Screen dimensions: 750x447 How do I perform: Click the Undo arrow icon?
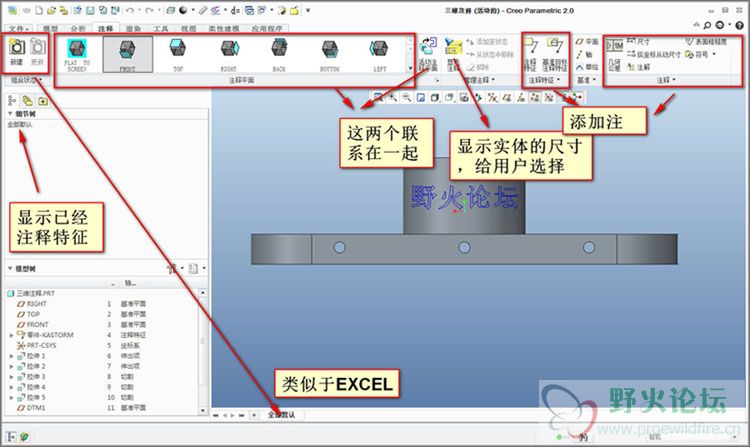pyautogui.click(x=130, y=10)
